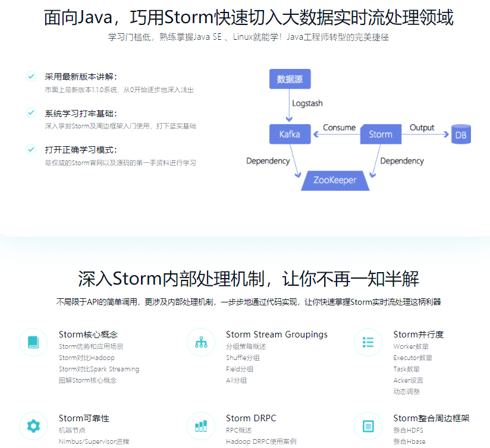
Task: Click the gear icon beside Storm可靠性
Action: (33, 426)
